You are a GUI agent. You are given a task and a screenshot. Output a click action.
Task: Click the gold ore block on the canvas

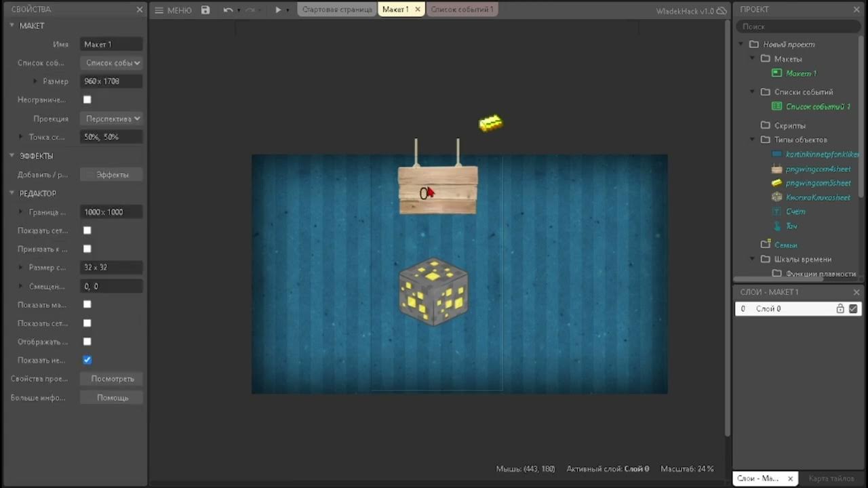[x=434, y=291]
